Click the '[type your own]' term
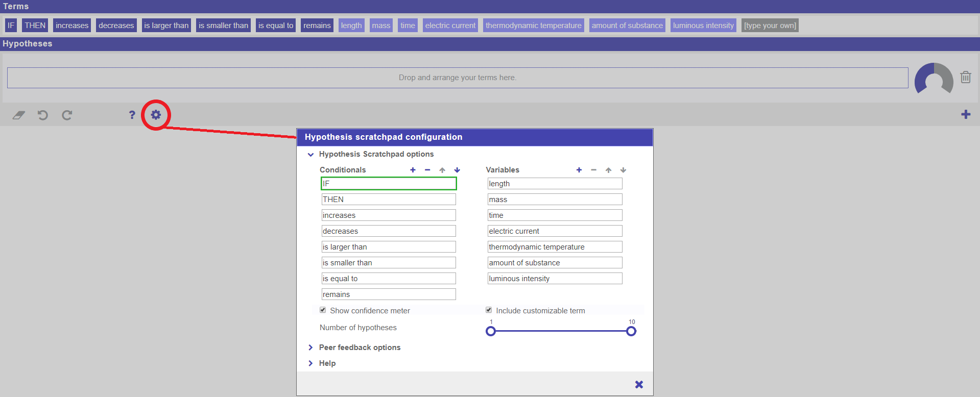This screenshot has height=397, width=980. click(770, 26)
